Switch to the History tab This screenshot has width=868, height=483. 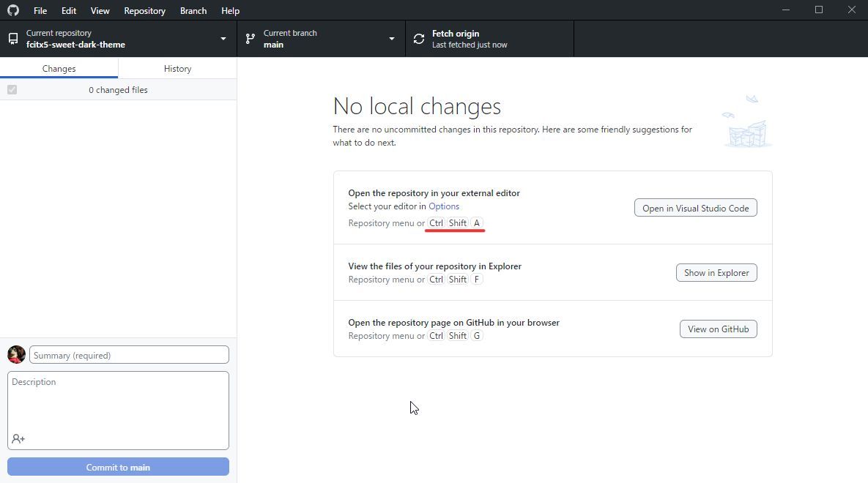[177, 67]
